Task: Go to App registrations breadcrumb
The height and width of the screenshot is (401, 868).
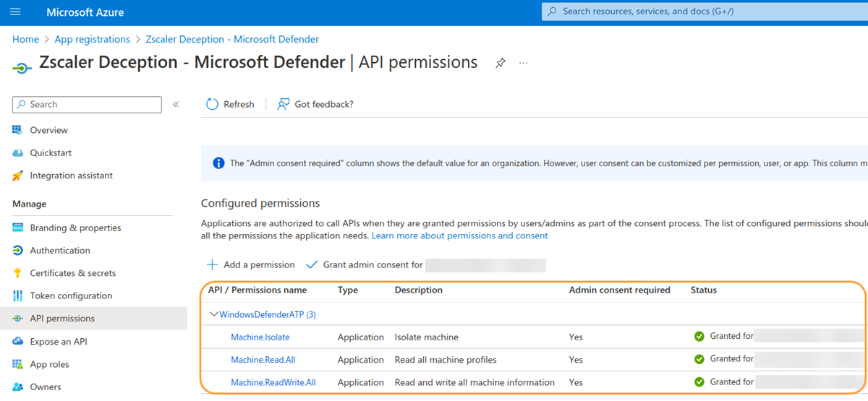Action: pyautogui.click(x=93, y=39)
